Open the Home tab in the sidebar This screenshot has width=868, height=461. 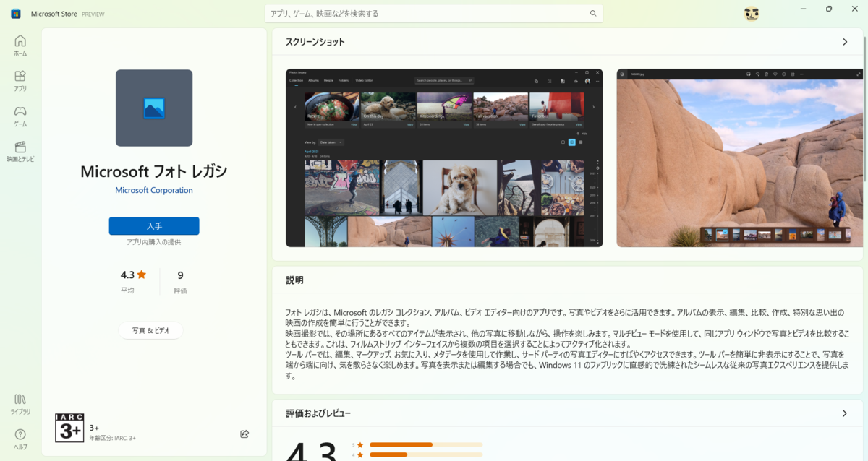pos(20,46)
